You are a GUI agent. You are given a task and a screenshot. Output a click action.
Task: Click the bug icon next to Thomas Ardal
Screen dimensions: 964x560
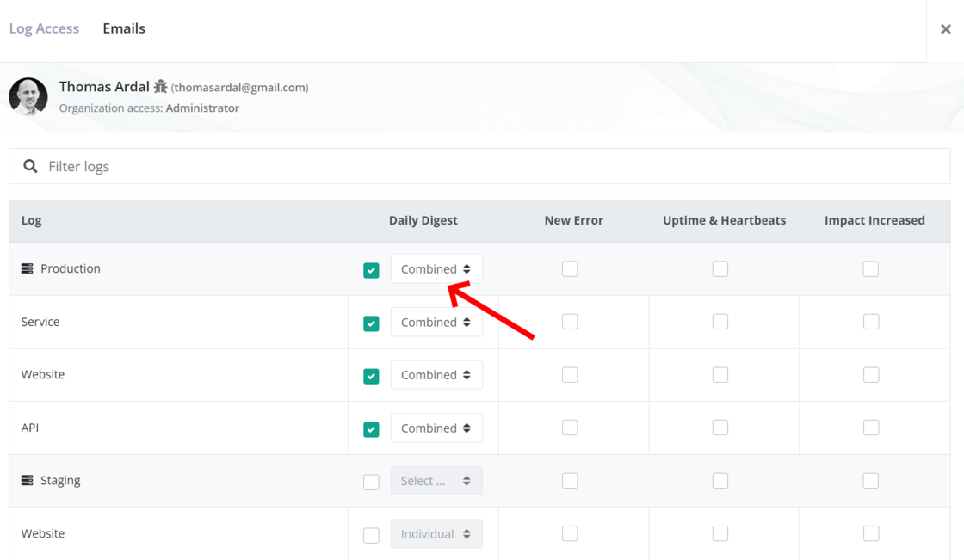point(160,87)
